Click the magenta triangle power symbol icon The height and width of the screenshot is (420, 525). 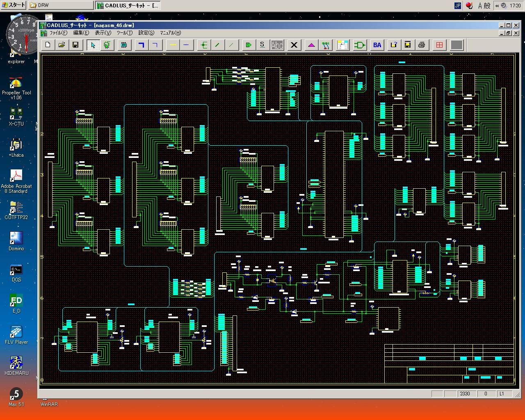312,45
